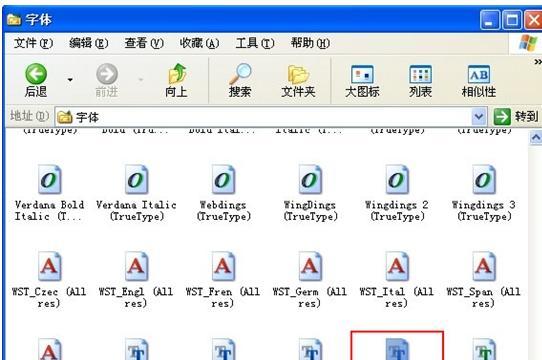Select the WST_Ital font file
This screenshot has width=542, height=360.
coord(397,280)
